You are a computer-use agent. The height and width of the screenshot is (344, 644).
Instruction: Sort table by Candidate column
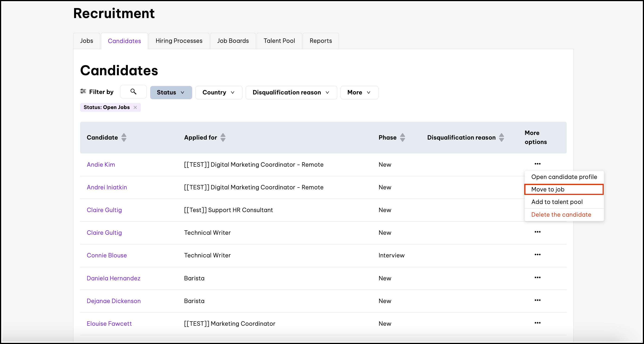tap(124, 138)
